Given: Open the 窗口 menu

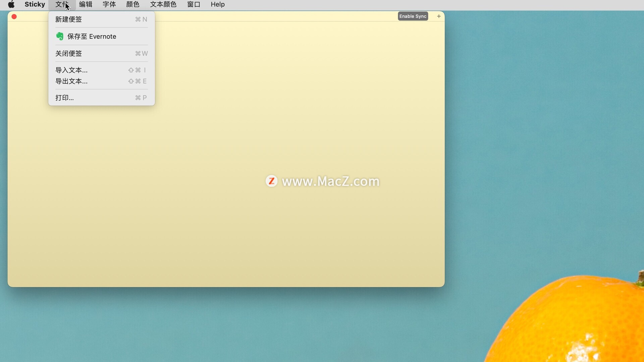Looking at the screenshot, I should click(194, 4).
